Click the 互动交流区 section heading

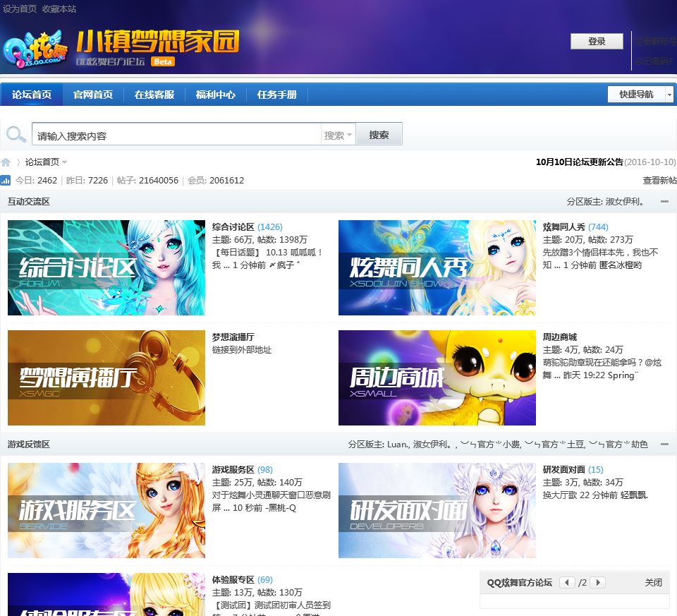click(x=28, y=202)
